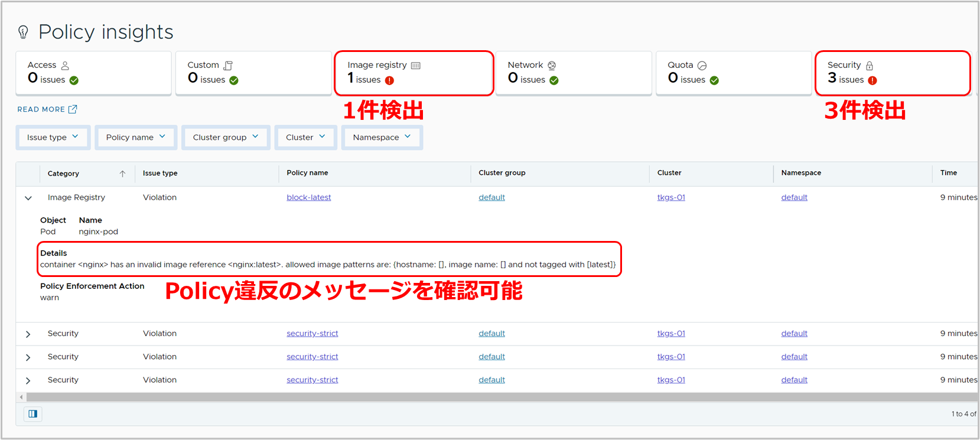Open the READ MORE external link
The image size is (980, 440).
tap(47, 109)
